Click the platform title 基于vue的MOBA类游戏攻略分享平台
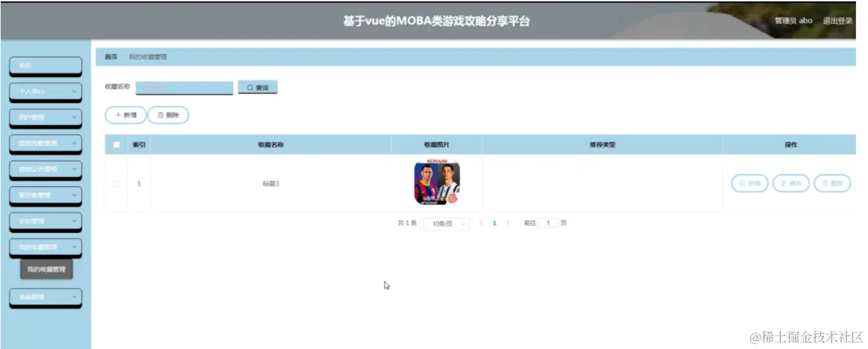Viewport: 868px width, 349px height. 436,21
